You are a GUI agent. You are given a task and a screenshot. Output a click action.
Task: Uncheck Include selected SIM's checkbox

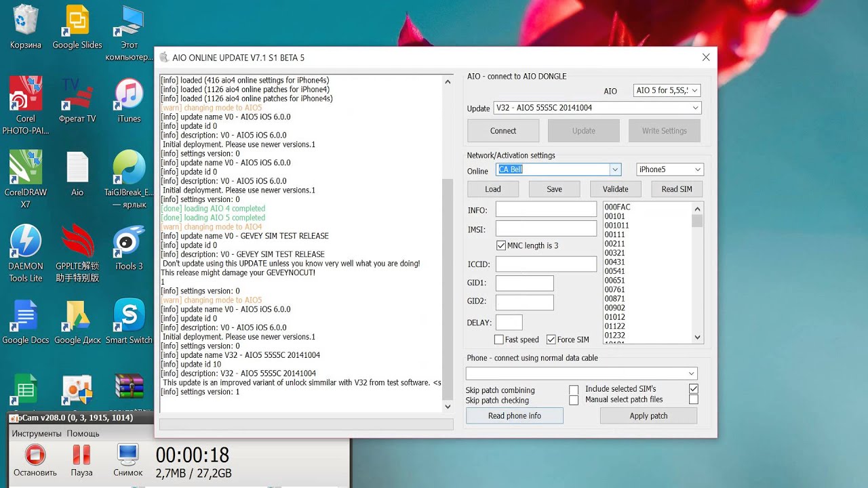pos(693,389)
